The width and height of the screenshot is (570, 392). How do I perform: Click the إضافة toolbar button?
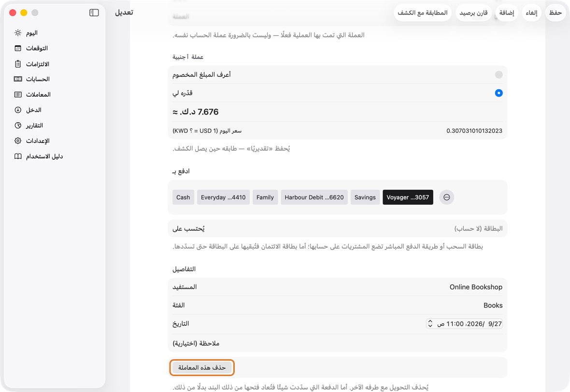506,13
